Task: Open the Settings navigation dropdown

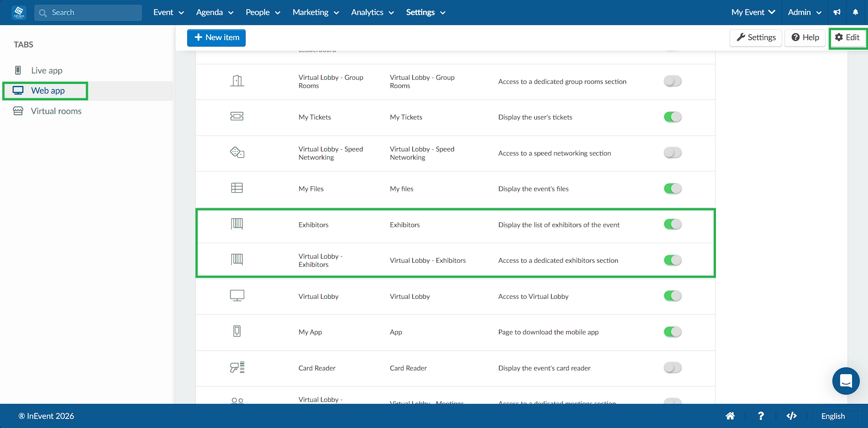Action: pyautogui.click(x=426, y=12)
